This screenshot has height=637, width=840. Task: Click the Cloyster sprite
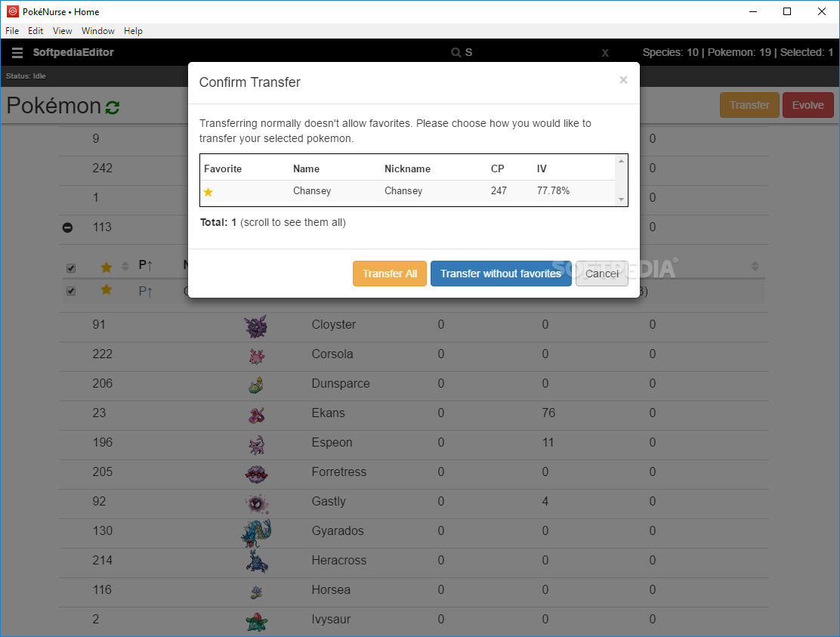pyautogui.click(x=255, y=326)
